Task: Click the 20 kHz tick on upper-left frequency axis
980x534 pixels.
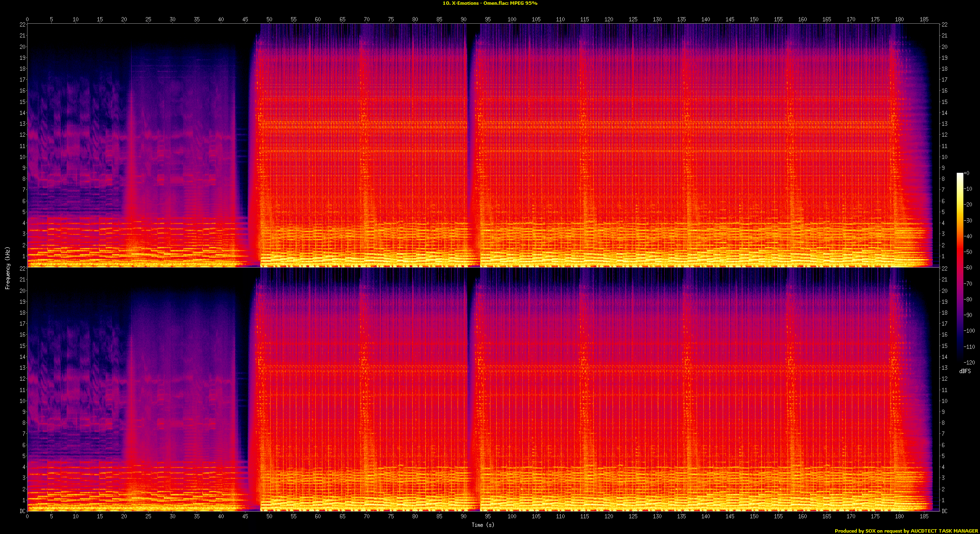Action: (x=22, y=47)
